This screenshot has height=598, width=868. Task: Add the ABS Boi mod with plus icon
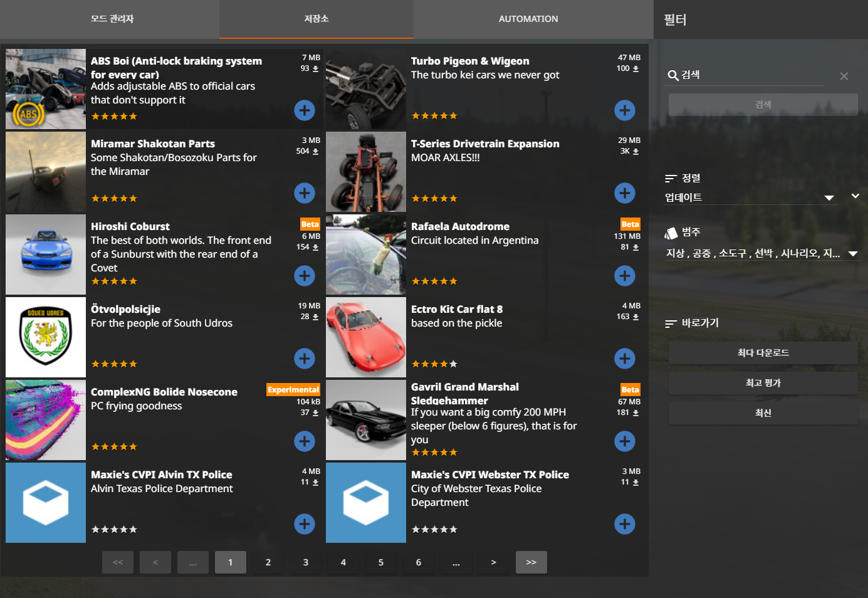[305, 110]
